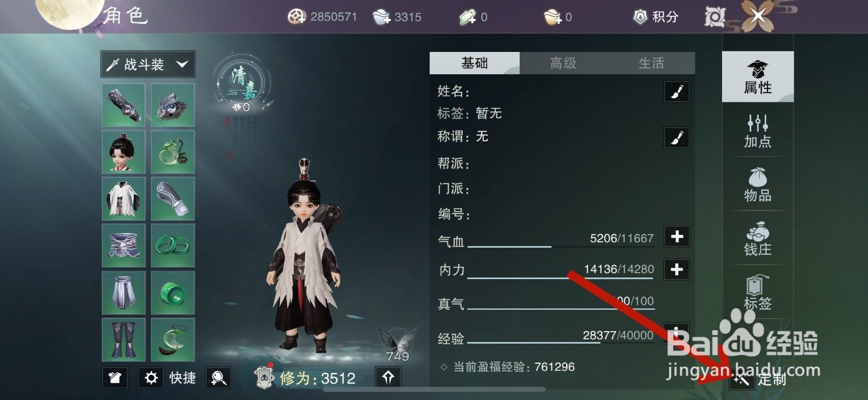Select the jade ring equipment slot
This screenshot has width=868, height=400.
tap(173, 293)
